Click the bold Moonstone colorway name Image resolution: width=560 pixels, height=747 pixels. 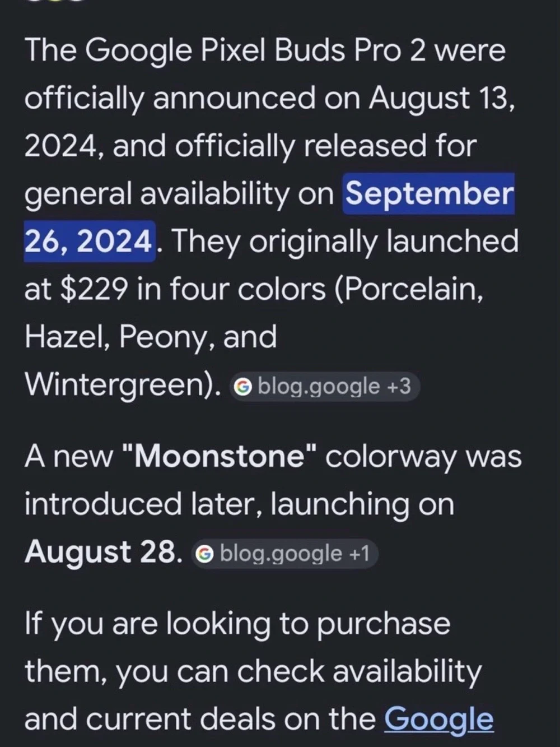coord(219,457)
